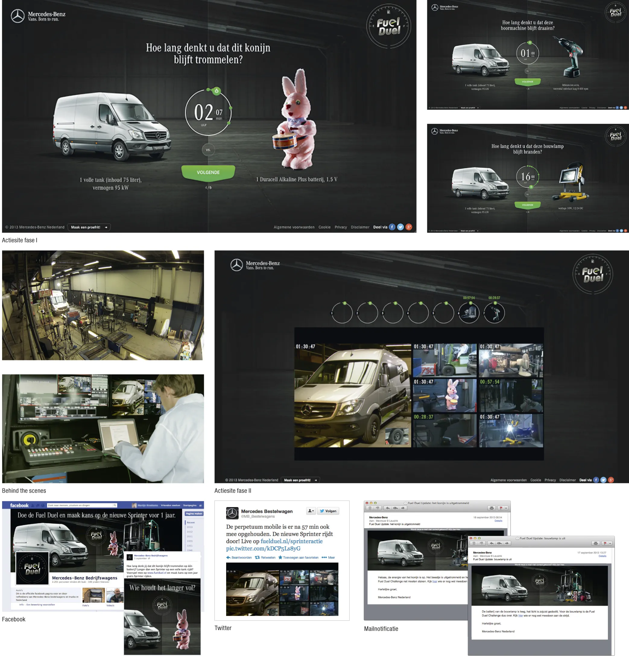Select indicator 6 marked 00:57:54
The height and width of the screenshot is (672, 629).
[x=469, y=313]
